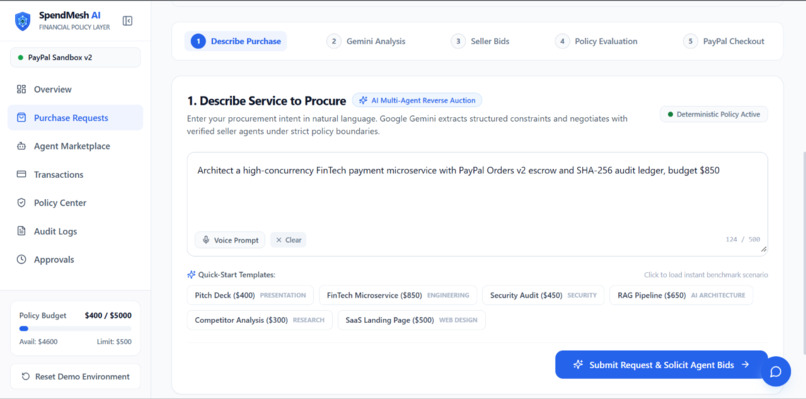Click Reset Demo Environment button
Image resolution: width=806 pixels, height=399 pixels.
point(75,376)
